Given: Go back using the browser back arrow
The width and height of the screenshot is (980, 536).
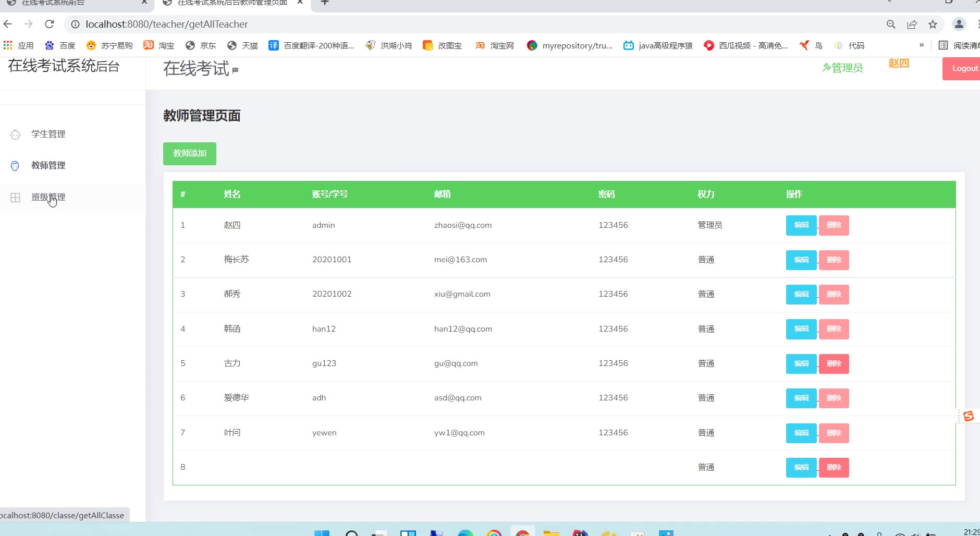Looking at the screenshot, I should [8, 24].
